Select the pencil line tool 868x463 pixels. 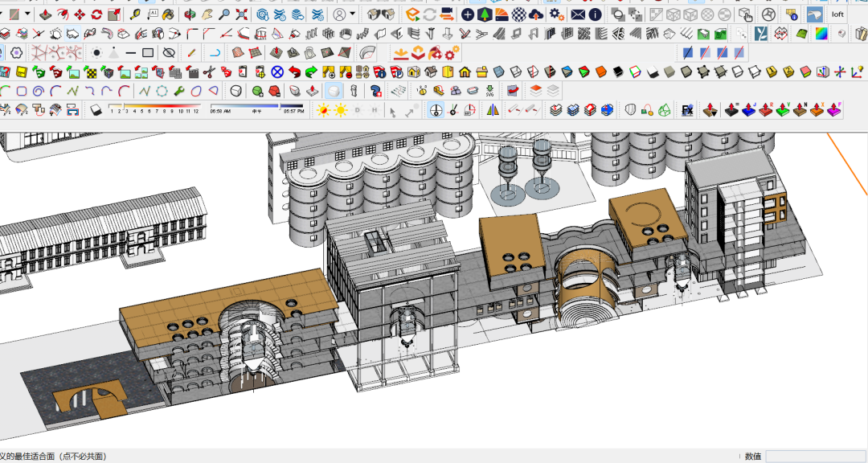[x=191, y=53]
